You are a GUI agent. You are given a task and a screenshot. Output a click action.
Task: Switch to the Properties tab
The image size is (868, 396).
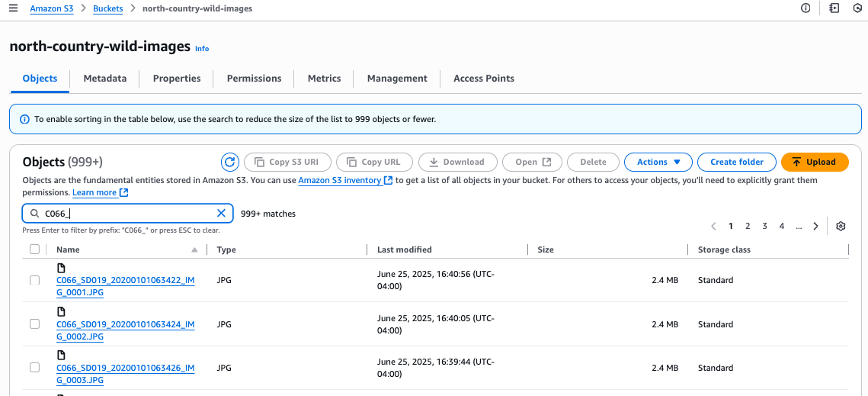click(x=177, y=78)
